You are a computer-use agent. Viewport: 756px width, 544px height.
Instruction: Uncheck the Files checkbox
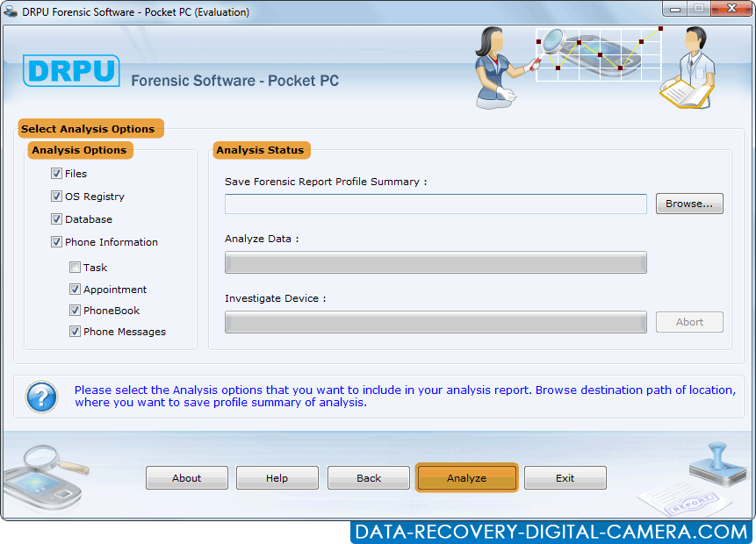pyautogui.click(x=56, y=174)
